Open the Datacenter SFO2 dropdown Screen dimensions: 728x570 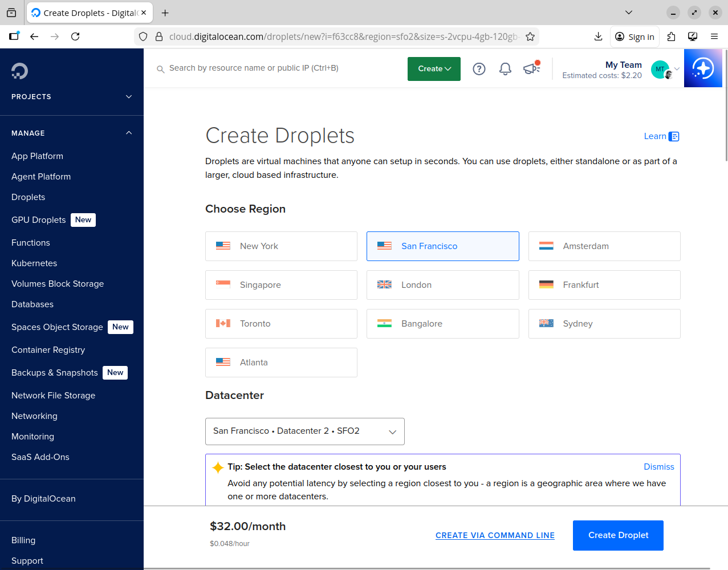click(x=304, y=431)
